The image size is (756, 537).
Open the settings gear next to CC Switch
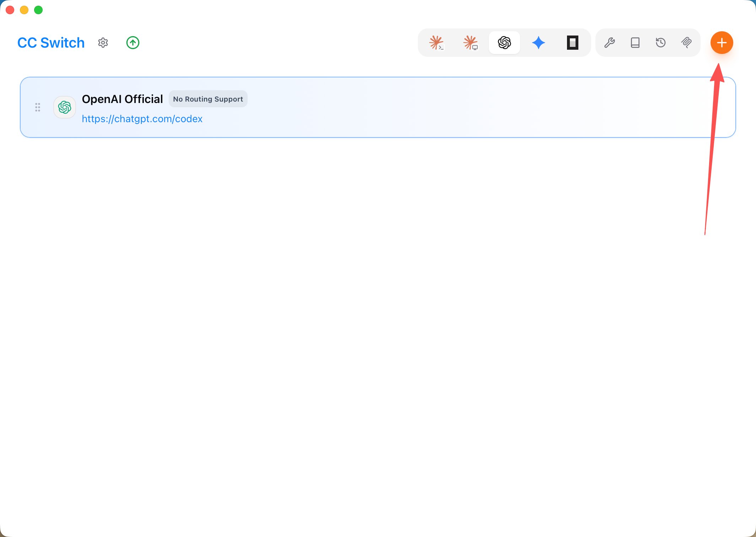(103, 43)
